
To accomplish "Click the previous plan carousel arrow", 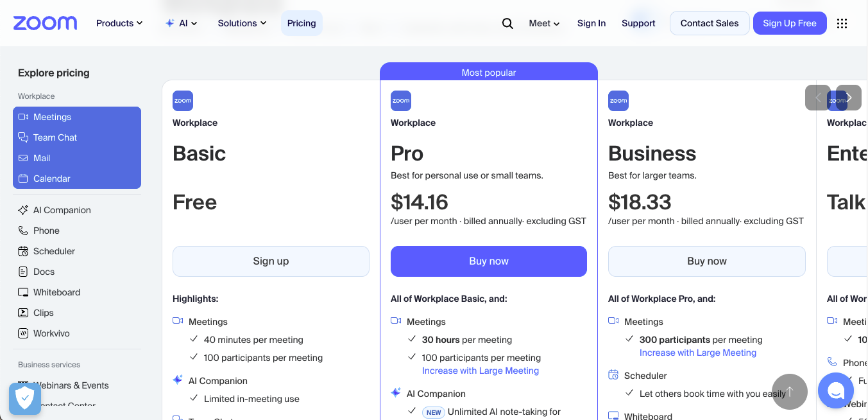I will [x=818, y=98].
